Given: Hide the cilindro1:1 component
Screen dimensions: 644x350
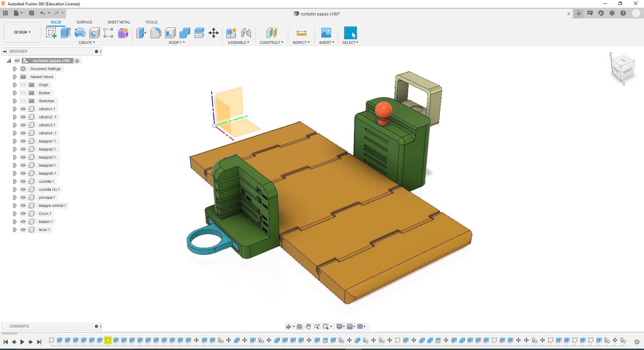Looking at the screenshot, I should [23, 109].
